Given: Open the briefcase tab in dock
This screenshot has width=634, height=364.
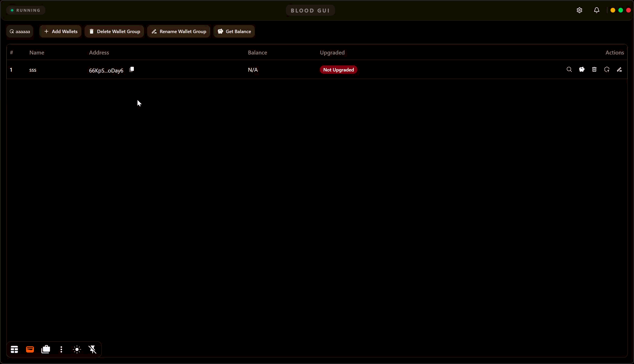Looking at the screenshot, I should coord(46,349).
